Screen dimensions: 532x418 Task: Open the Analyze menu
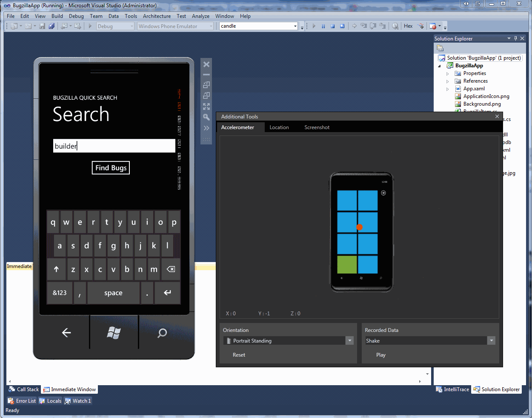200,16
